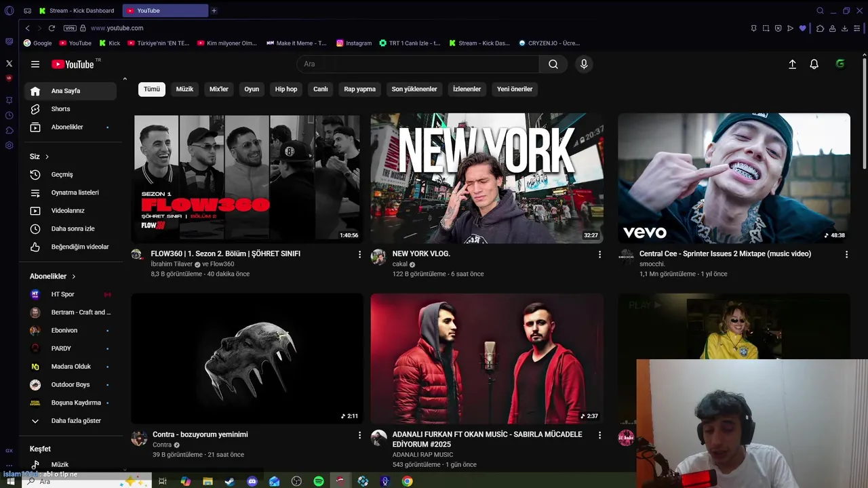
Task: Open options menu for ADANALI FURKAN video
Action: [599, 435]
